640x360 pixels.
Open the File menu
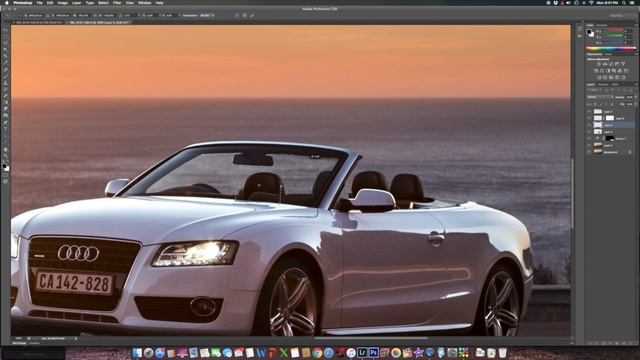[40, 3]
